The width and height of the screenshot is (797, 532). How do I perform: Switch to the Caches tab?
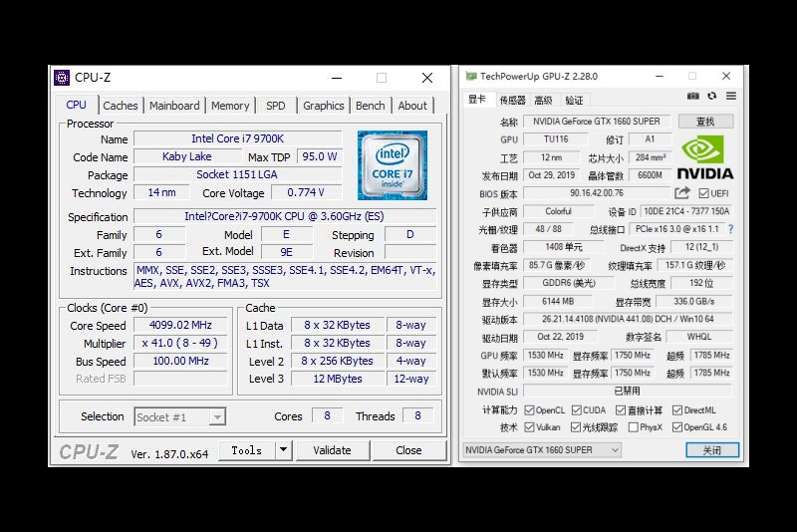click(x=121, y=106)
